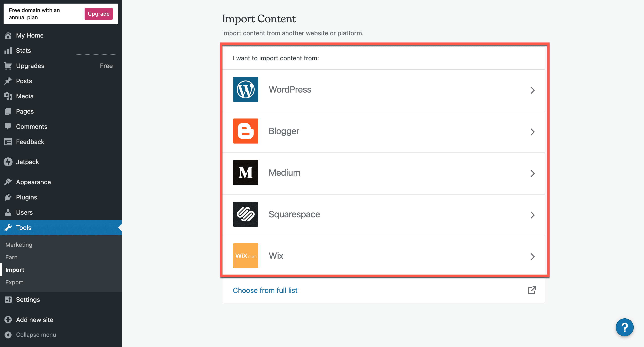Collapse the sidebar menu
The height and width of the screenshot is (347, 644).
click(x=36, y=334)
